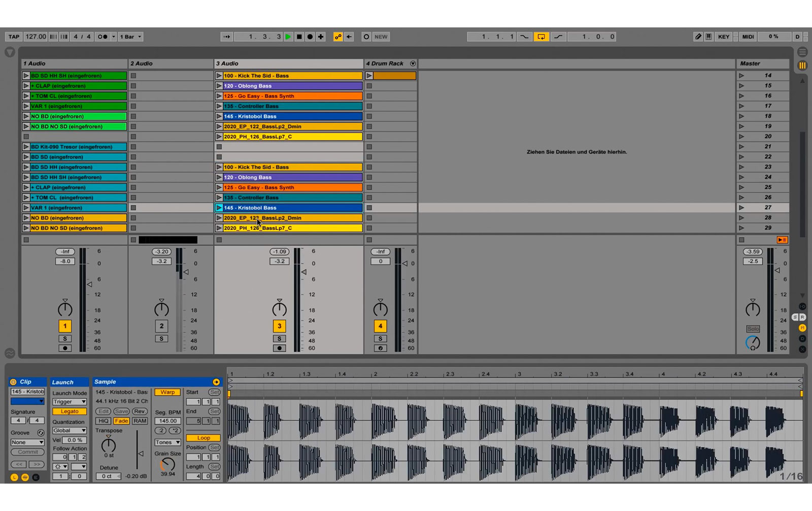Toggle the Punch-In switch
The width and height of the screenshot is (812, 511).
click(x=525, y=37)
